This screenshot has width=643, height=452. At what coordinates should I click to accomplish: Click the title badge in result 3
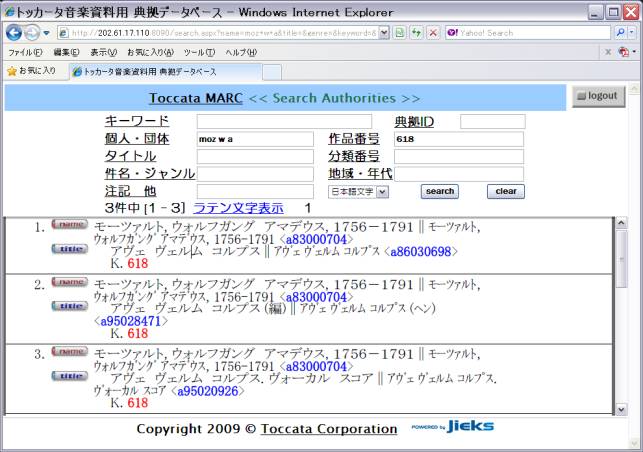coord(69,376)
